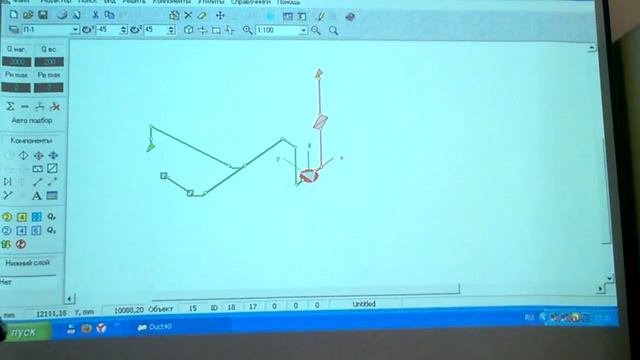The width and height of the screenshot is (640, 360).
Task: Create a new document with the blank page icon
Action: pyautogui.click(x=13, y=15)
